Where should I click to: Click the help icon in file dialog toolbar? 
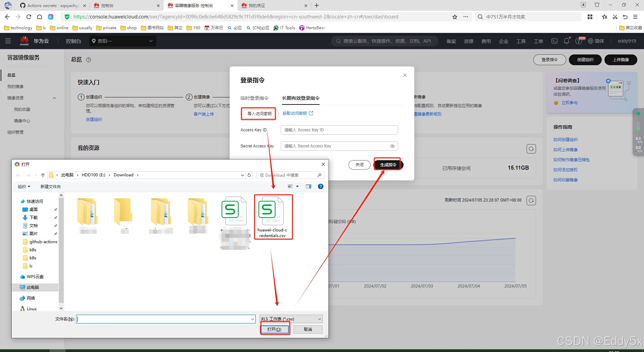point(321,186)
